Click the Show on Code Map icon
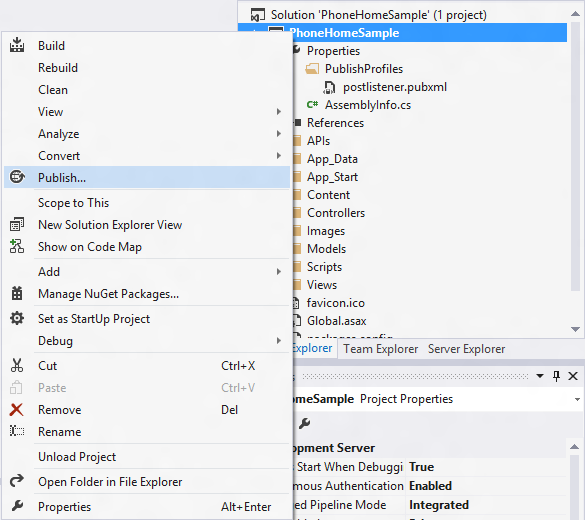 (x=17, y=247)
